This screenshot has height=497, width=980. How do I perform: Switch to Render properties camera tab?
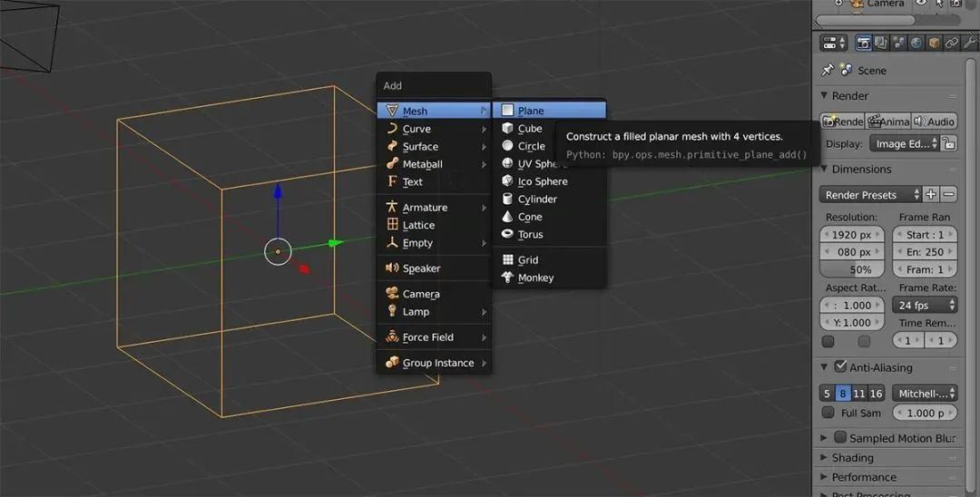tap(864, 44)
